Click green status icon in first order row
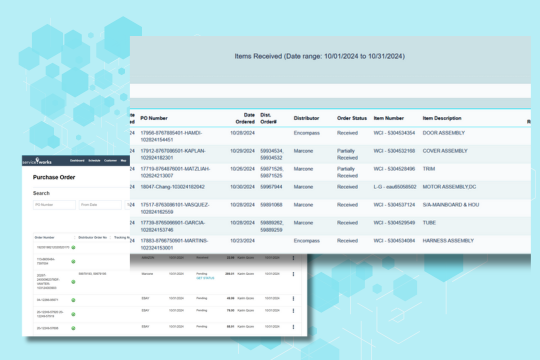The image size is (540, 360). pos(73,247)
